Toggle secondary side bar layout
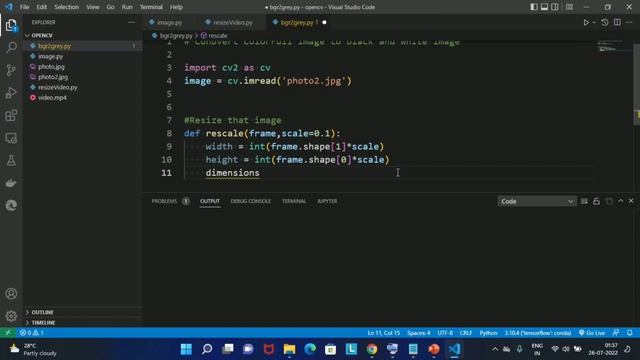 point(555,7)
